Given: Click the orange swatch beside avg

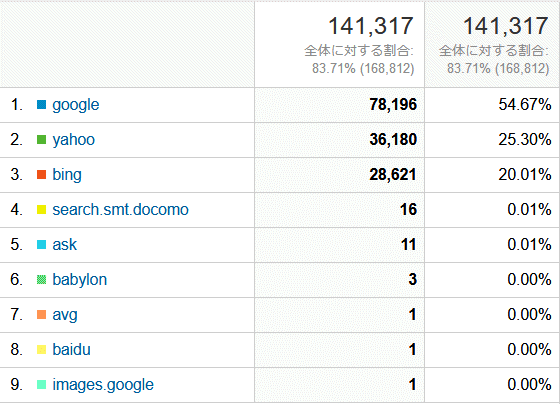Looking at the screenshot, I should (x=41, y=315).
